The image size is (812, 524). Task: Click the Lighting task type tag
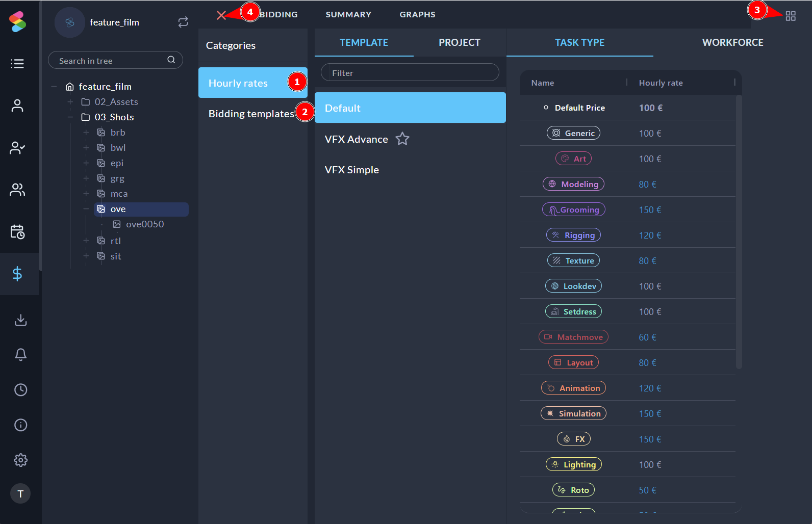tap(573, 464)
